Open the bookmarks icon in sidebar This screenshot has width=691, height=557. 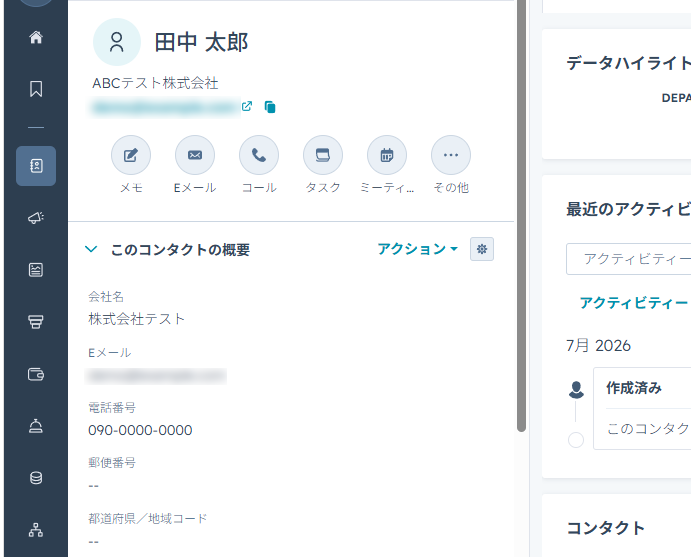36,89
